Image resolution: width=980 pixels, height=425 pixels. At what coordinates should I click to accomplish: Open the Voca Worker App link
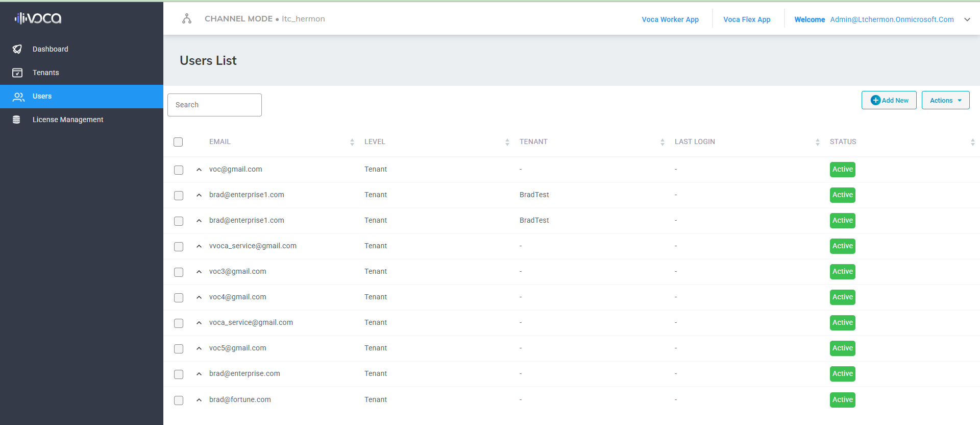coord(670,19)
